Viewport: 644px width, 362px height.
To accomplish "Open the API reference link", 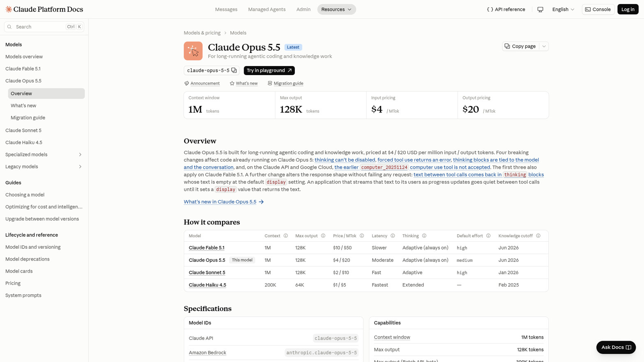I will tap(506, 9).
